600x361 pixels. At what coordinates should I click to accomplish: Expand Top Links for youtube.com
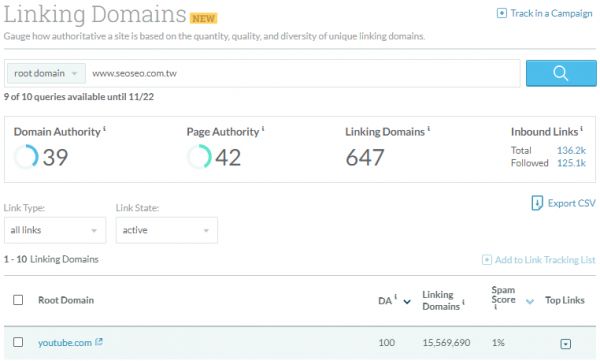click(566, 344)
